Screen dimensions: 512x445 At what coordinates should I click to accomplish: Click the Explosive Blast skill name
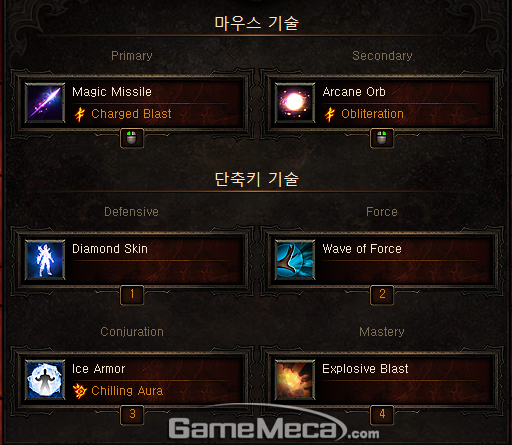[365, 369]
